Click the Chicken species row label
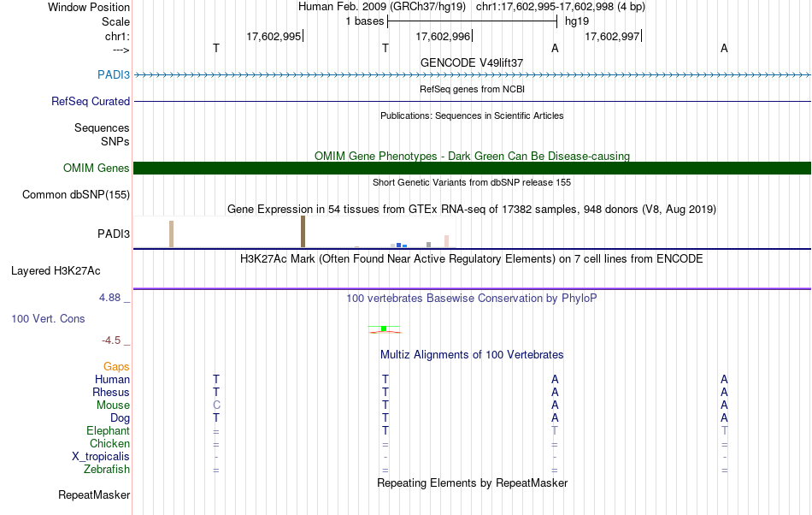This screenshot has height=515, width=812. coord(109,444)
